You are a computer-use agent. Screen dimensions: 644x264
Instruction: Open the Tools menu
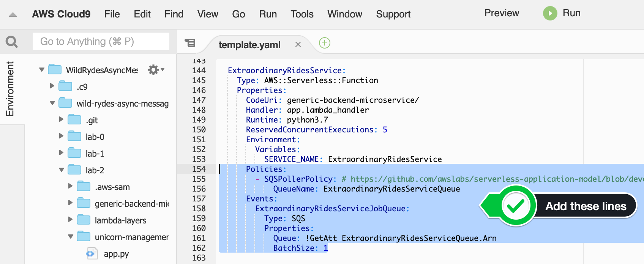coord(302,14)
